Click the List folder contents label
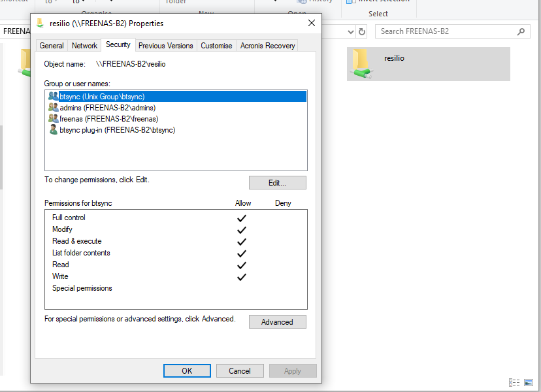Image resolution: width=541 pixels, height=392 pixels. tap(81, 253)
